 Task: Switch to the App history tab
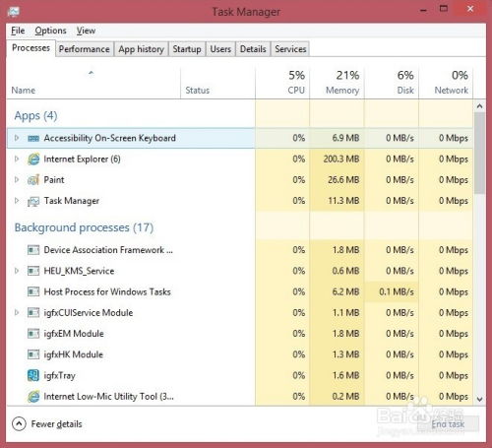pyautogui.click(x=142, y=49)
